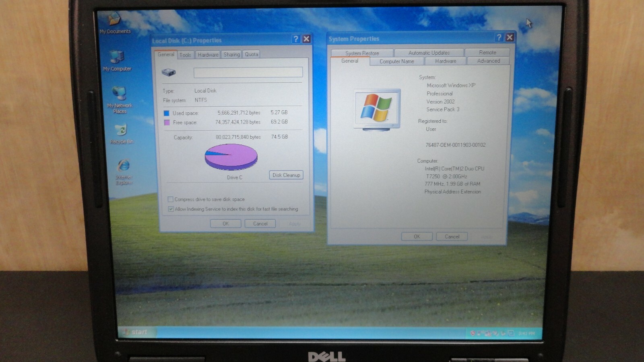This screenshot has width=644, height=362.
Task: Click the Disk Cleanup button
Action: click(x=286, y=175)
